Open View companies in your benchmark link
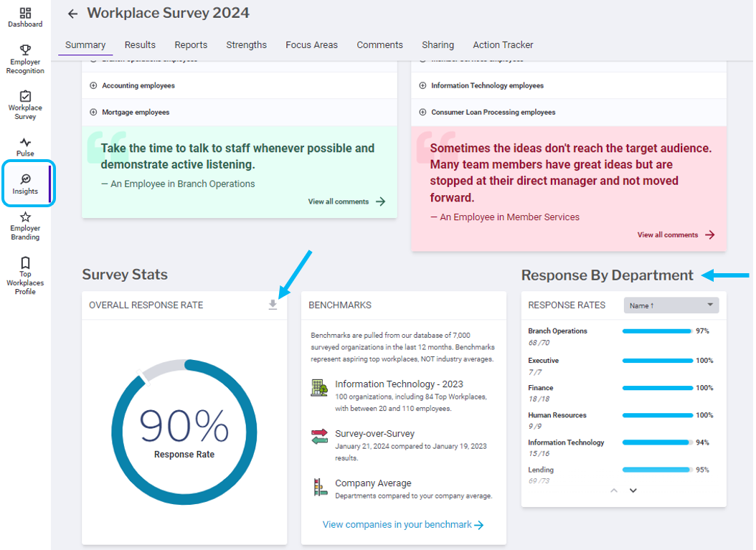 point(404,524)
